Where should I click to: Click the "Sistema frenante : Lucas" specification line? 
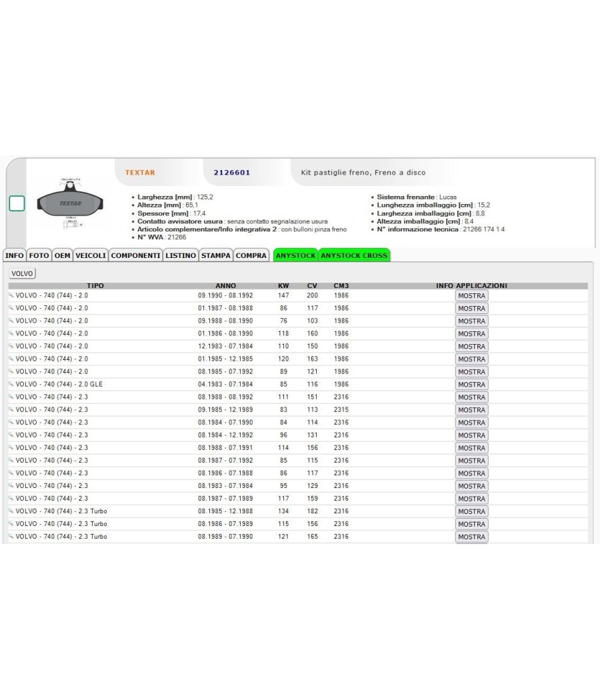pyautogui.click(x=417, y=197)
